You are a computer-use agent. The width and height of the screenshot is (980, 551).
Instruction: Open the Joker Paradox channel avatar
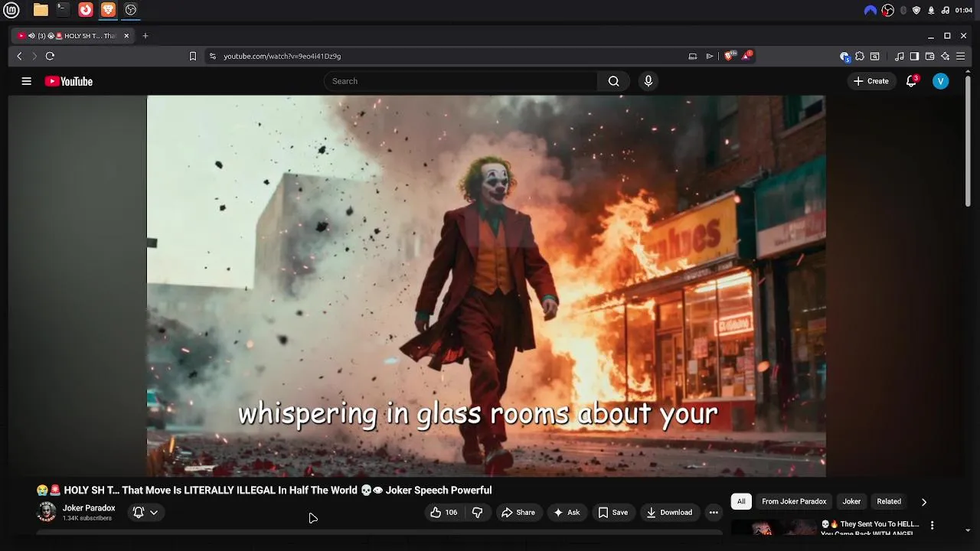tap(47, 512)
